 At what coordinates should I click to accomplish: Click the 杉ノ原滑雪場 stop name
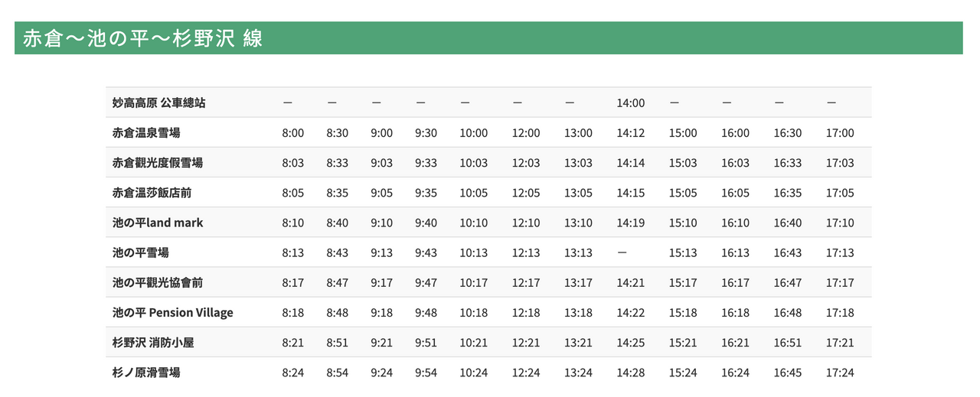click(x=146, y=373)
